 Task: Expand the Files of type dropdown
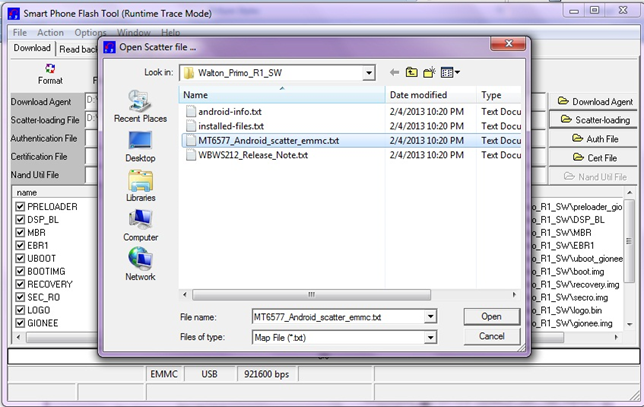click(x=430, y=338)
